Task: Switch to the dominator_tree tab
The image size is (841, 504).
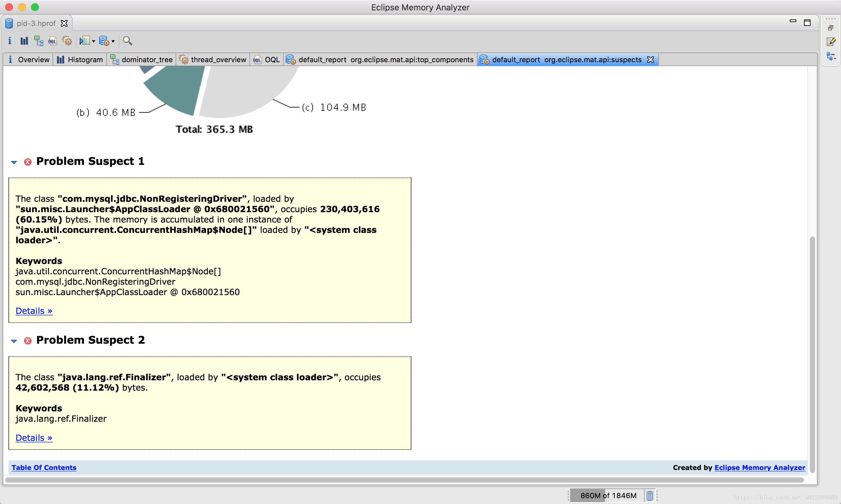Action: [x=142, y=60]
